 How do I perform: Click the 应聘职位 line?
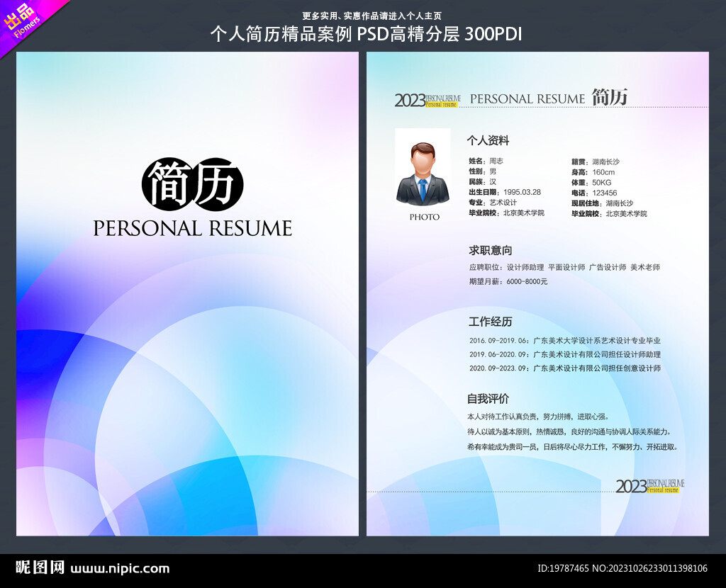[x=564, y=267]
